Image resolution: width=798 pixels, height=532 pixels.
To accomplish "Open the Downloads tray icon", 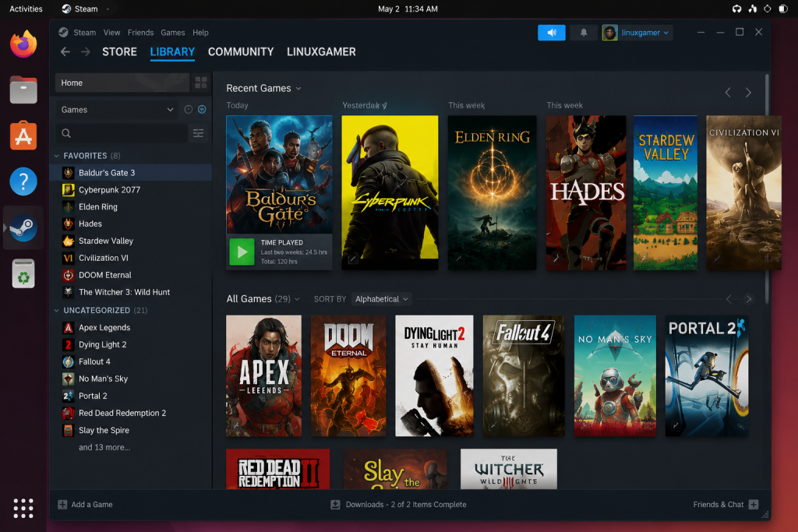I will pyautogui.click(x=335, y=505).
